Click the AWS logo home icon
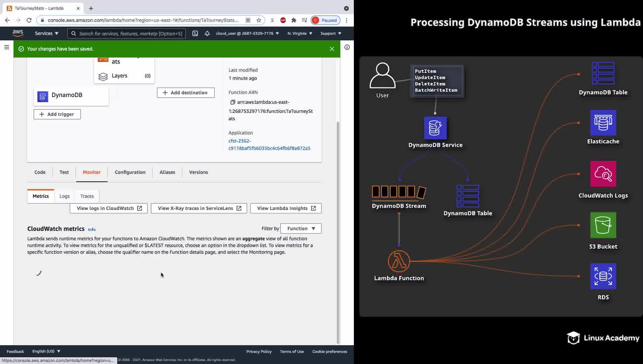The width and height of the screenshot is (643, 364). (18, 33)
